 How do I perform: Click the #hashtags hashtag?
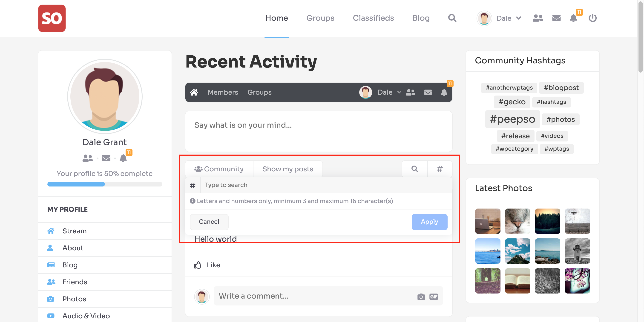click(551, 102)
